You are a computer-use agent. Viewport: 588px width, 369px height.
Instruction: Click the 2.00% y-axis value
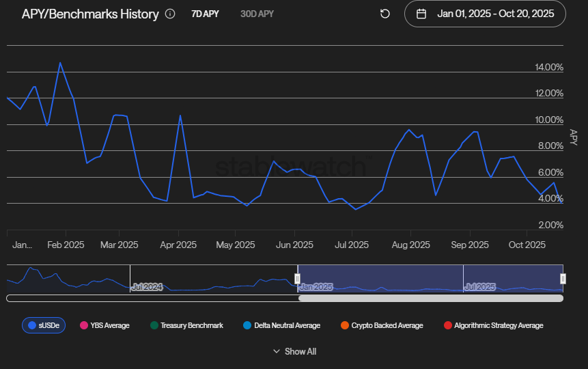click(551, 225)
